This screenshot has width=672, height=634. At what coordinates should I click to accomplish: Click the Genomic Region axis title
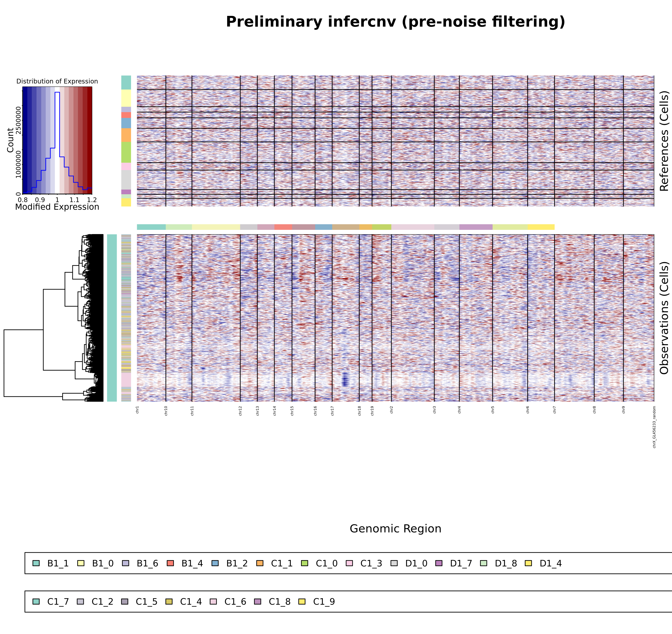pyautogui.click(x=395, y=528)
